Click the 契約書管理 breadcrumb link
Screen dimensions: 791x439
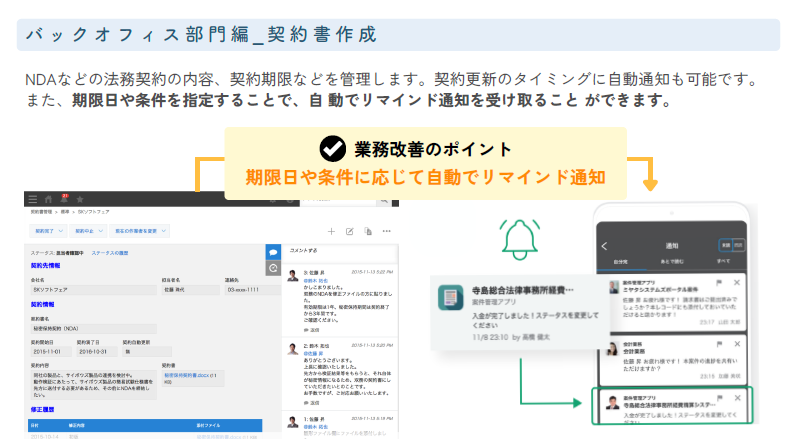(41, 212)
